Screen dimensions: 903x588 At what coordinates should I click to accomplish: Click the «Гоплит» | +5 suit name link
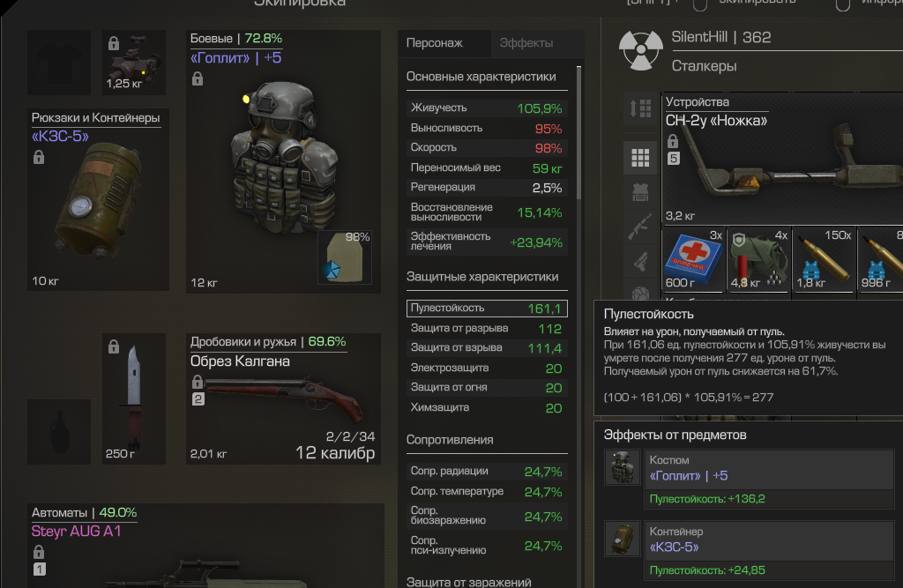pyautogui.click(x=236, y=58)
